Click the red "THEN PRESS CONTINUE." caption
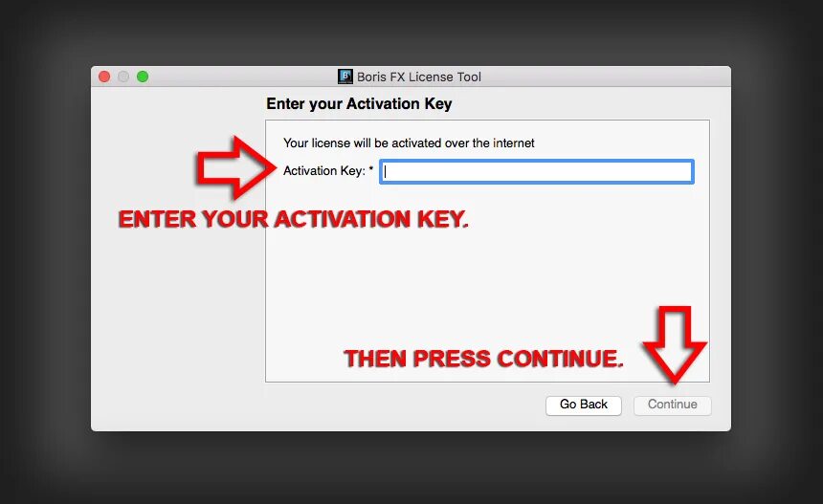Viewport: 823px width, 504px height. point(483,359)
